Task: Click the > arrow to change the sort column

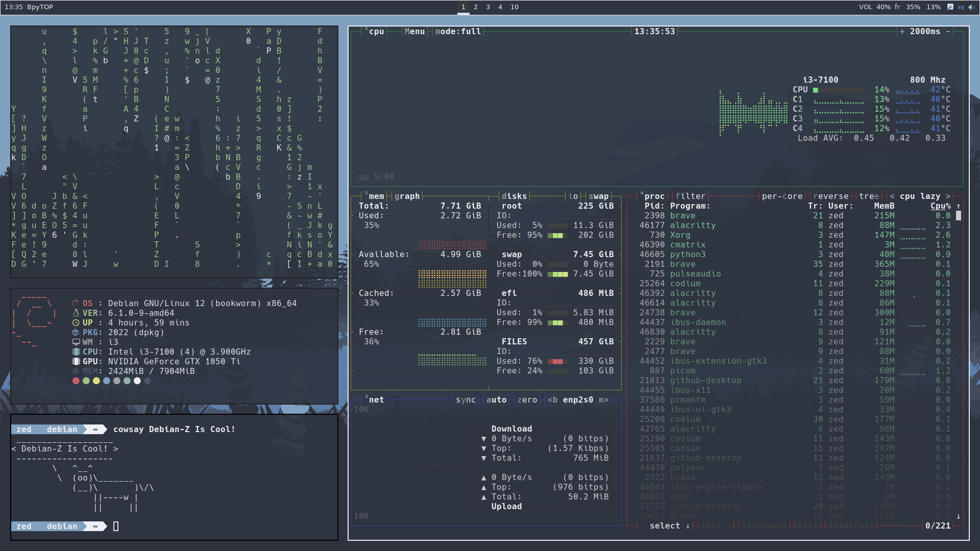Action: [x=948, y=196]
